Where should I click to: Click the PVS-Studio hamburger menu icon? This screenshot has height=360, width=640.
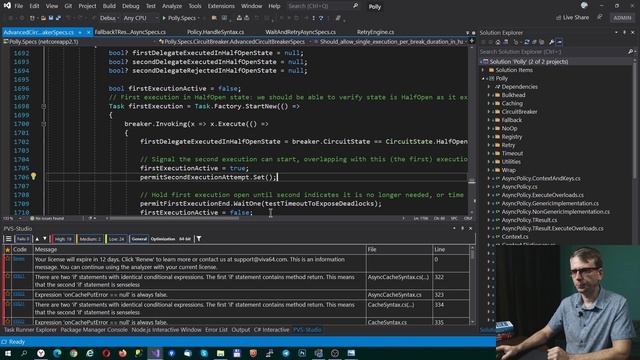point(8,239)
